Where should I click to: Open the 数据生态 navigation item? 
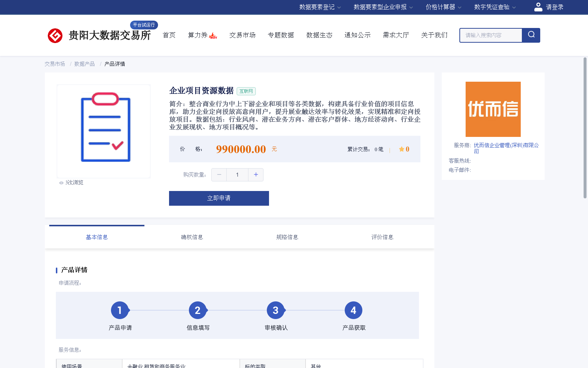point(319,35)
